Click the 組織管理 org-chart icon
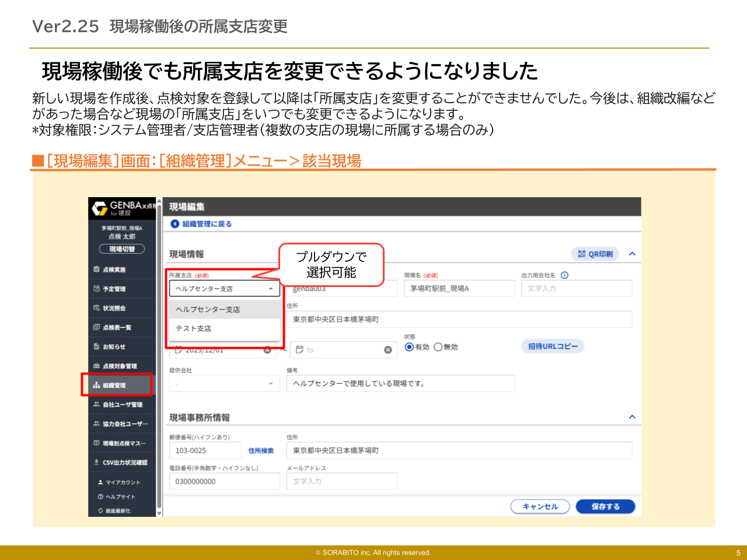The width and height of the screenshot is (747, 560). tap(97, 386)
